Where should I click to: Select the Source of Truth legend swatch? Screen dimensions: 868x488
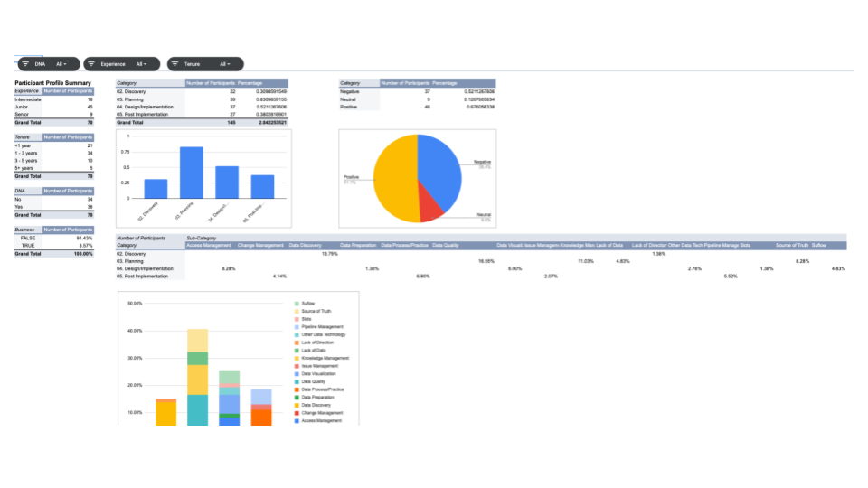click(297, 312)
